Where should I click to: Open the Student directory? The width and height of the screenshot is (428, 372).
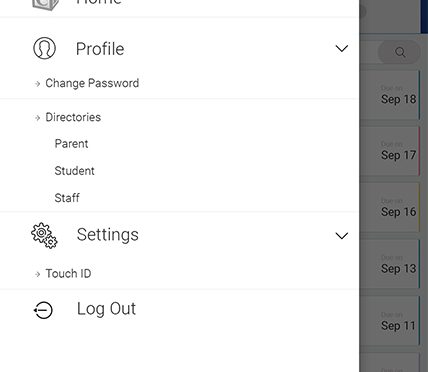[x=74, y=171]
